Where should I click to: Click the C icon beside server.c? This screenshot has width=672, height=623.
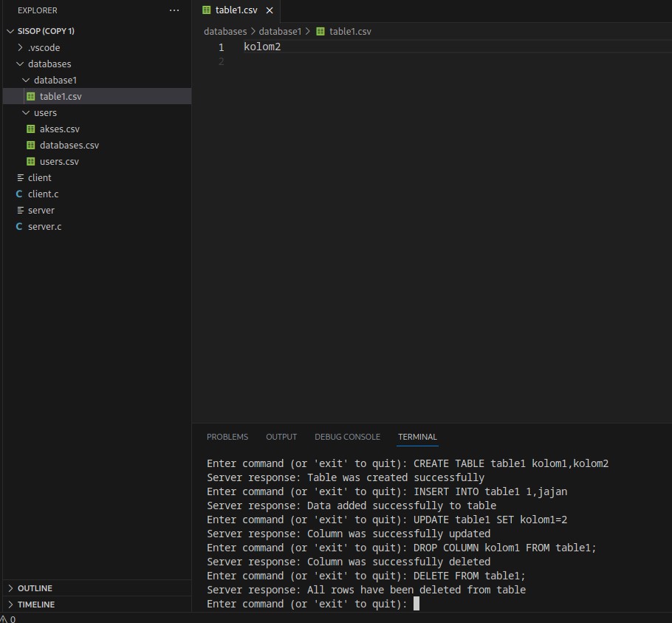click(x=19, y=227)
